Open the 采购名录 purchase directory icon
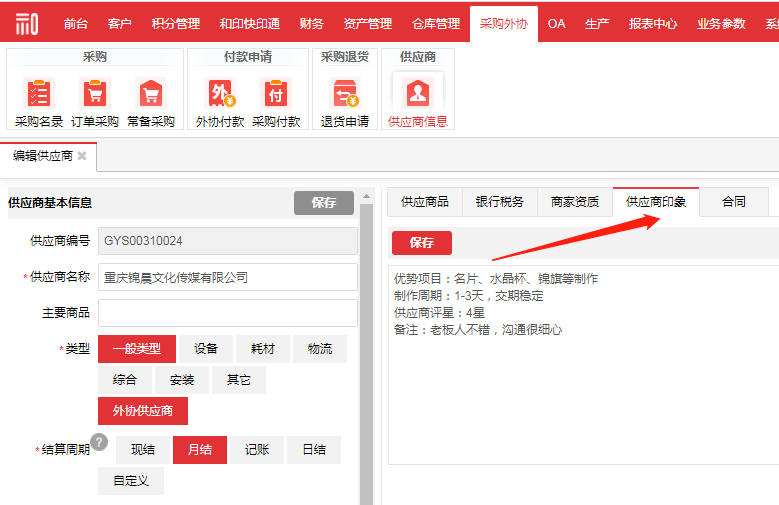Screen dimensions: 779x505 pos(39,94)
